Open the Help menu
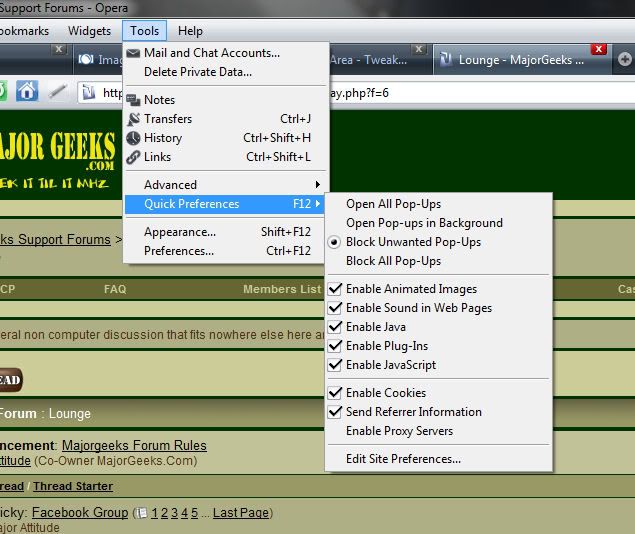 pos(190,31)
